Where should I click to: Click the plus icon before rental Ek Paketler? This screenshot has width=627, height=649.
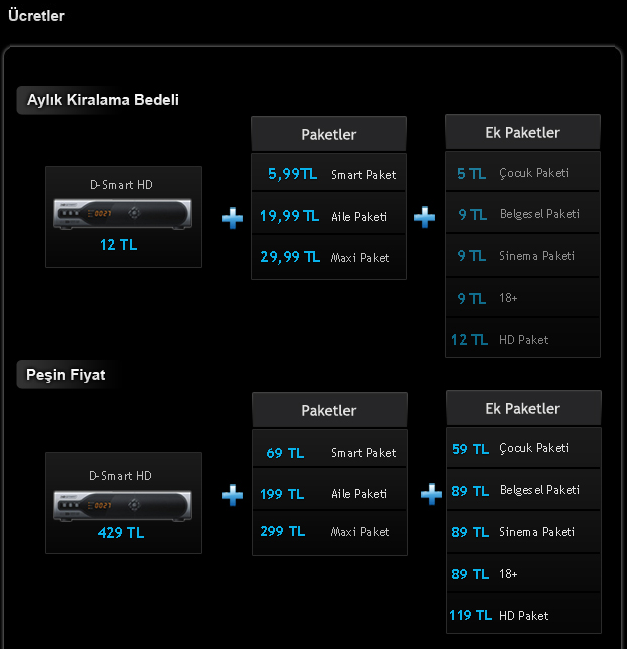(424, 217)
